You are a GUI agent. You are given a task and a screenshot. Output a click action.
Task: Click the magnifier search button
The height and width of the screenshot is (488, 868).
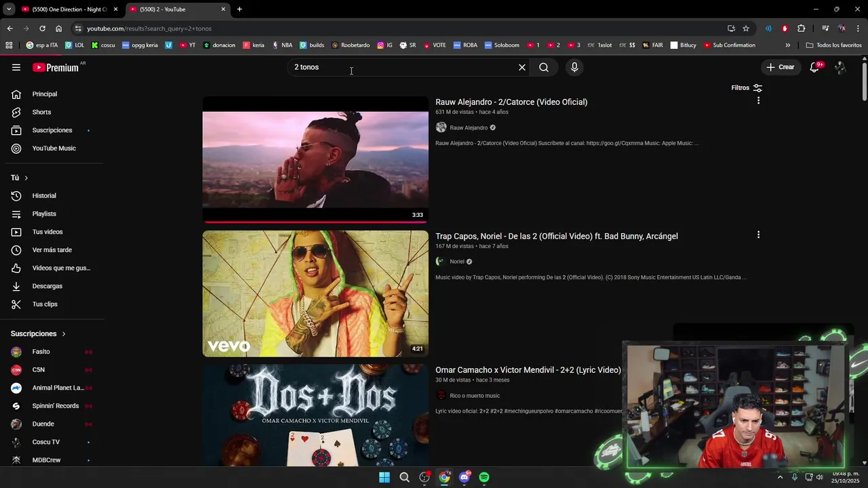tap(544, 67)
